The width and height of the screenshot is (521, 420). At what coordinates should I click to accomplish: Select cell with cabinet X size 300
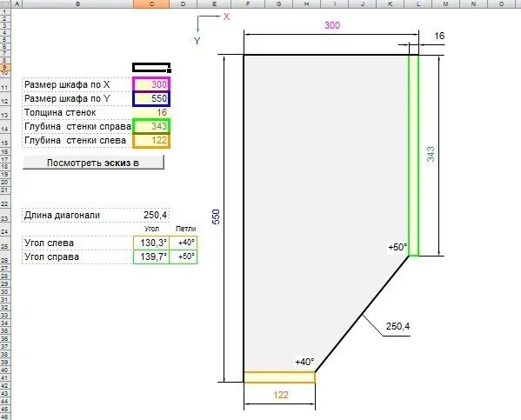click(151, 84)
